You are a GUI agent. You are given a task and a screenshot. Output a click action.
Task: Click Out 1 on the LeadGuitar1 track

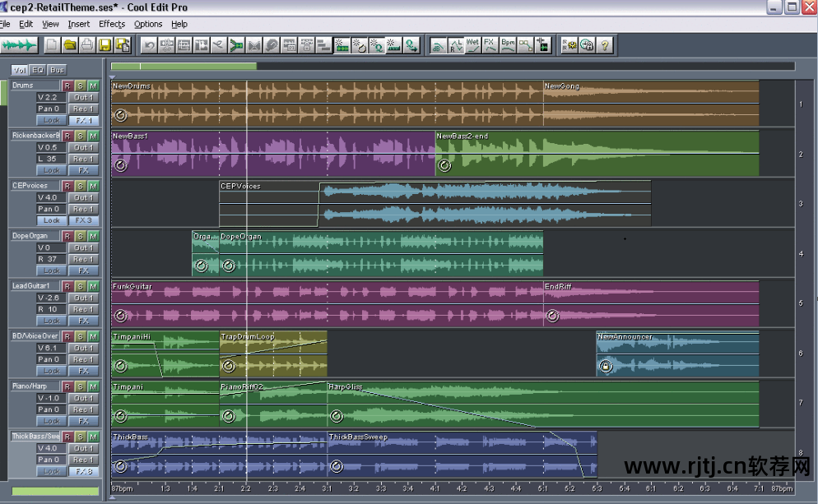pyautogui.click(x=83, y=298)
